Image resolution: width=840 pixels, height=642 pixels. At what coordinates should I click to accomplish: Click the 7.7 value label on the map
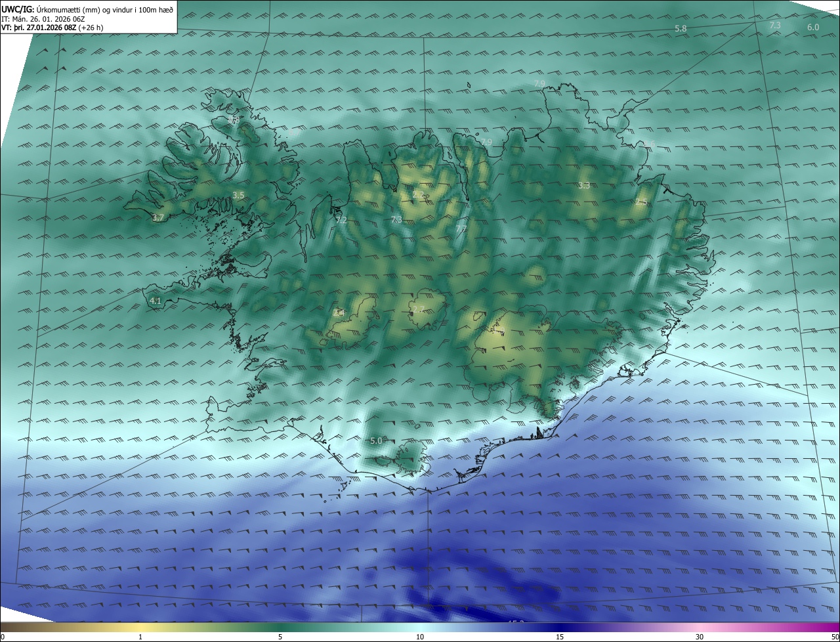461,228
